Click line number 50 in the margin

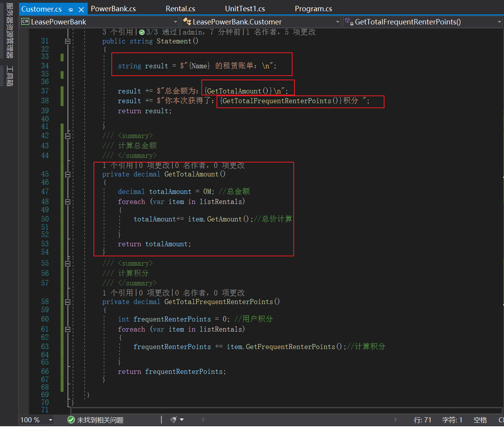tap(45, 219)
